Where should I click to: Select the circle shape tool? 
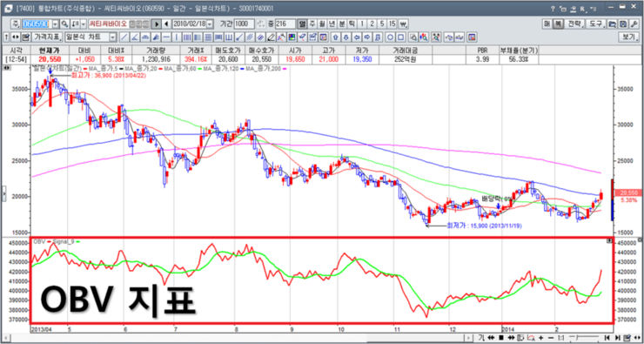390,37
